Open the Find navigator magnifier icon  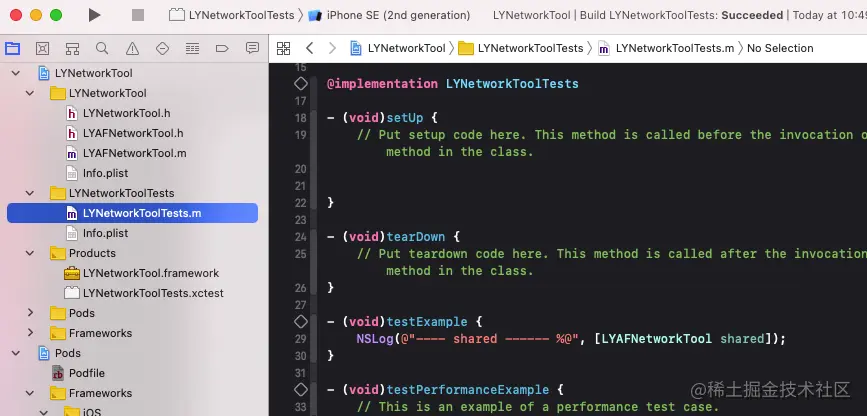[x=102, y=48]
